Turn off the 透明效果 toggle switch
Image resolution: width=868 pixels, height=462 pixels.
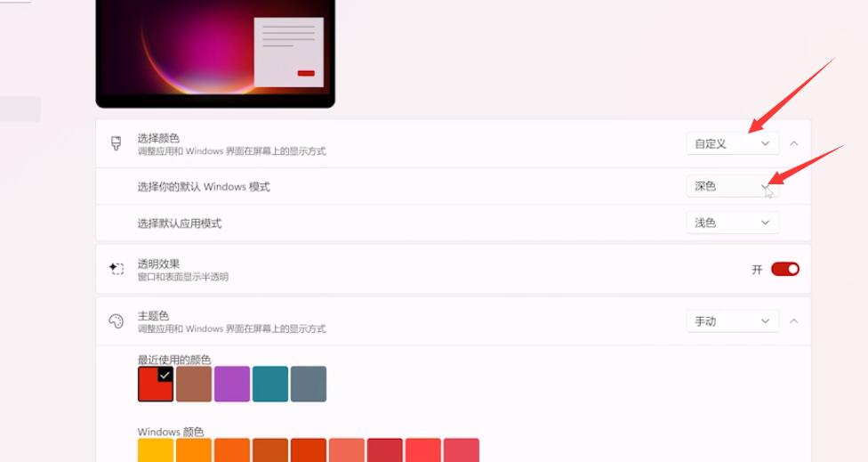[785, 269]
